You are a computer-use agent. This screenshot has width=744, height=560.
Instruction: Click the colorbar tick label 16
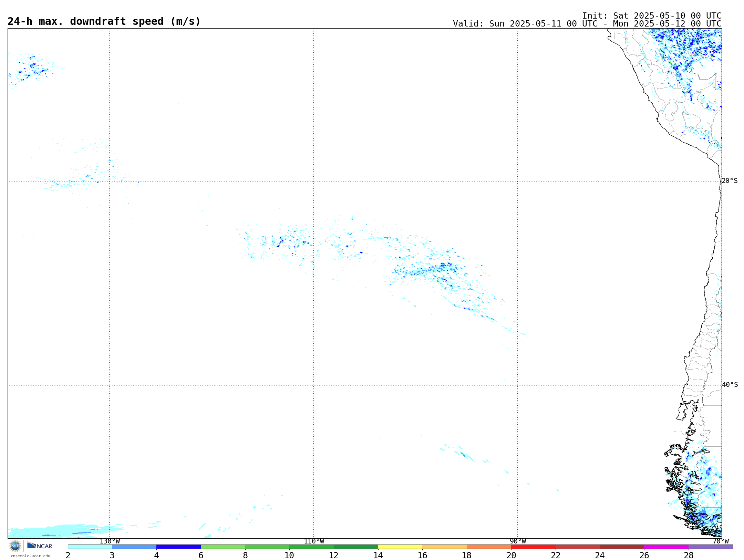pyautogui.click(x=423, y=556)
